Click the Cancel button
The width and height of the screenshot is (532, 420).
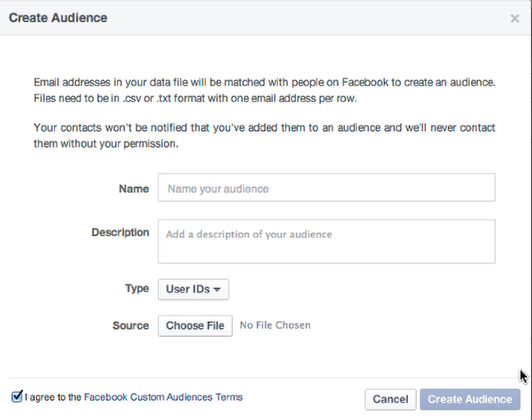[x=391, y=399]
